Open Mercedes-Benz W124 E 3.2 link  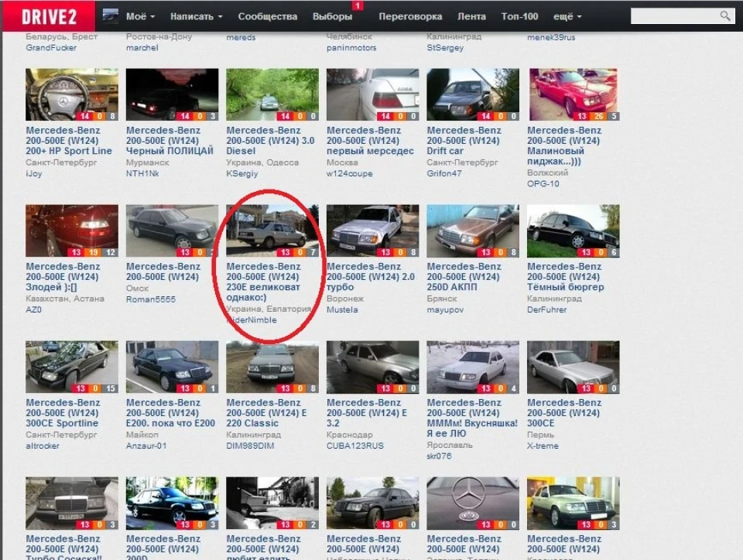click(367, 413)
